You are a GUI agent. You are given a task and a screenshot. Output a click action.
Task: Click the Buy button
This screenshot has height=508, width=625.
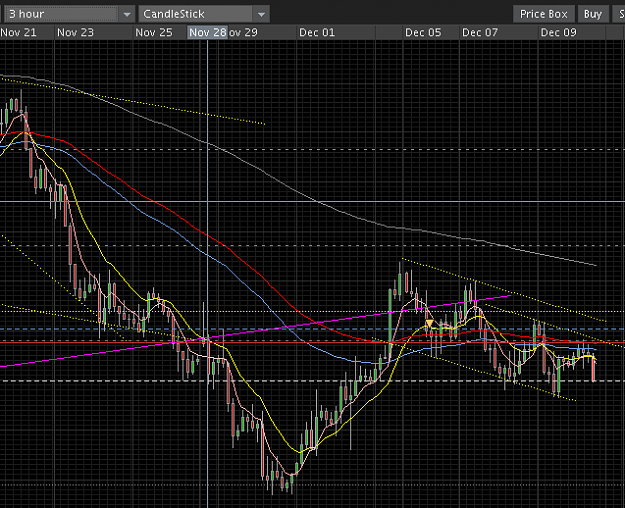click(x=593, y=14)
